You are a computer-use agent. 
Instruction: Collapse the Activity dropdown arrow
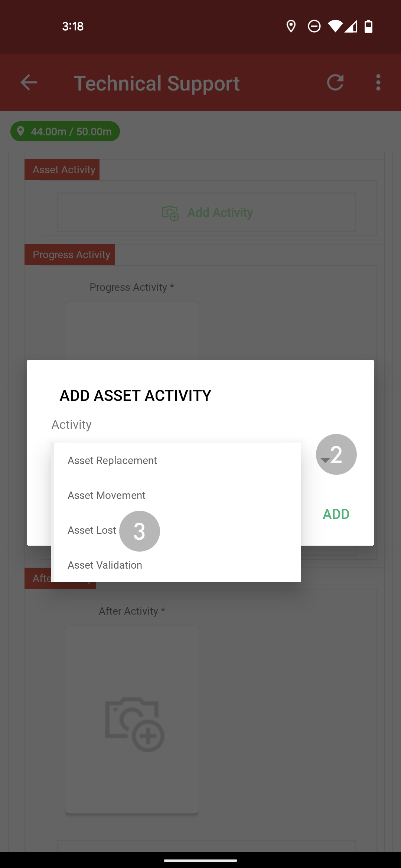(x=325, y=460)
